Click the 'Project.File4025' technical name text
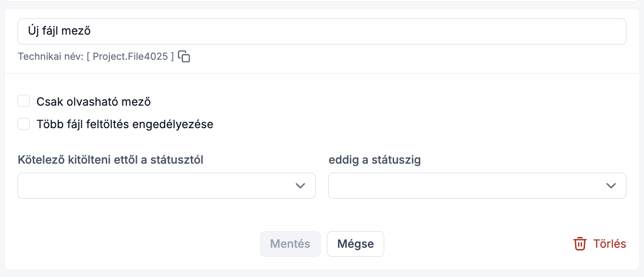The width and height of the screenshot is (644, 277). [x=131, y=57]
